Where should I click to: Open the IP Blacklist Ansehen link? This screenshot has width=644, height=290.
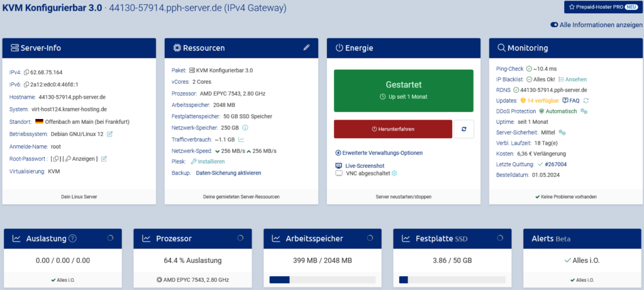pos(572,79)
